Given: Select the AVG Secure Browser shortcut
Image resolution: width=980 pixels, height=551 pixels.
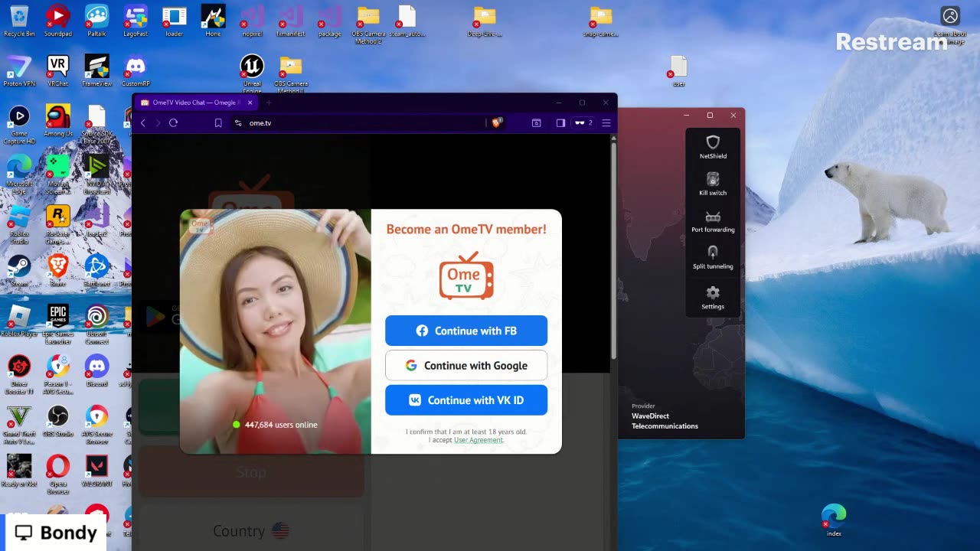Looking at the screenshot, I should (96, 425).
